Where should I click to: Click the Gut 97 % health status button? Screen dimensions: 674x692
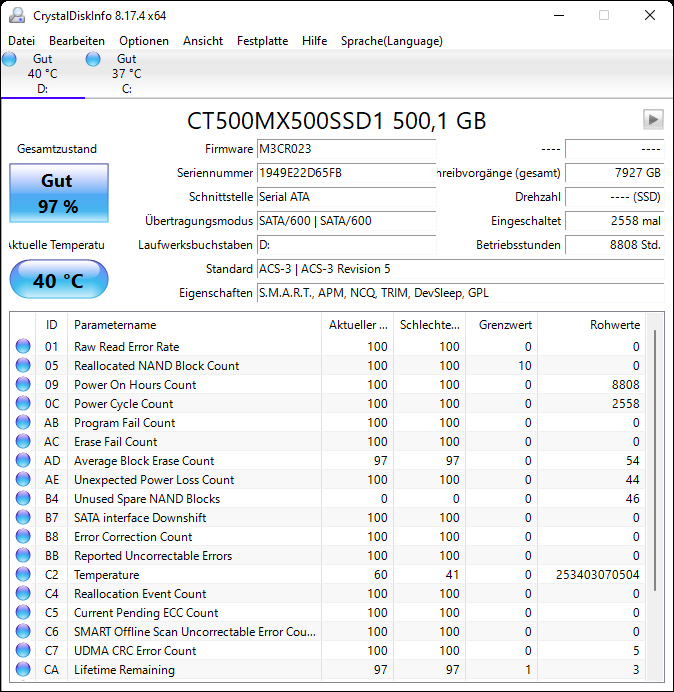click(x=59, y=193)
